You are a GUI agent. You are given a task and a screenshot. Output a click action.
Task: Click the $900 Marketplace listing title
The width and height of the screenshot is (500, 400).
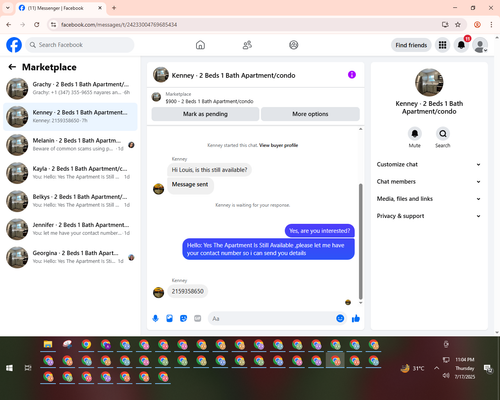pos(209,101)
